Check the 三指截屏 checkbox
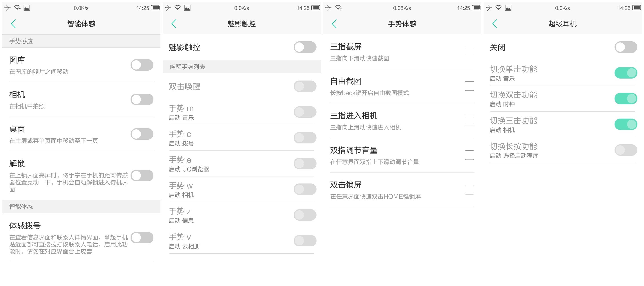Image resolution: width=644 pixels, height=286 pixels. tap(469, 51)
